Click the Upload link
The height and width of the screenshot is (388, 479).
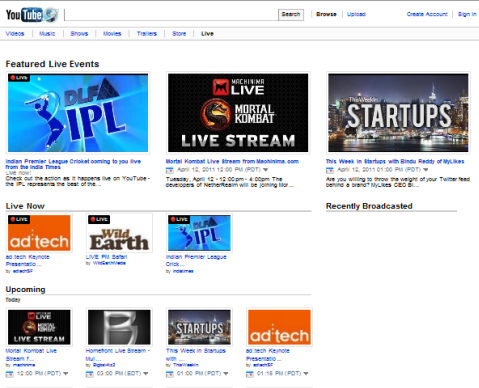pyautogui.click(x=356, y=14)
